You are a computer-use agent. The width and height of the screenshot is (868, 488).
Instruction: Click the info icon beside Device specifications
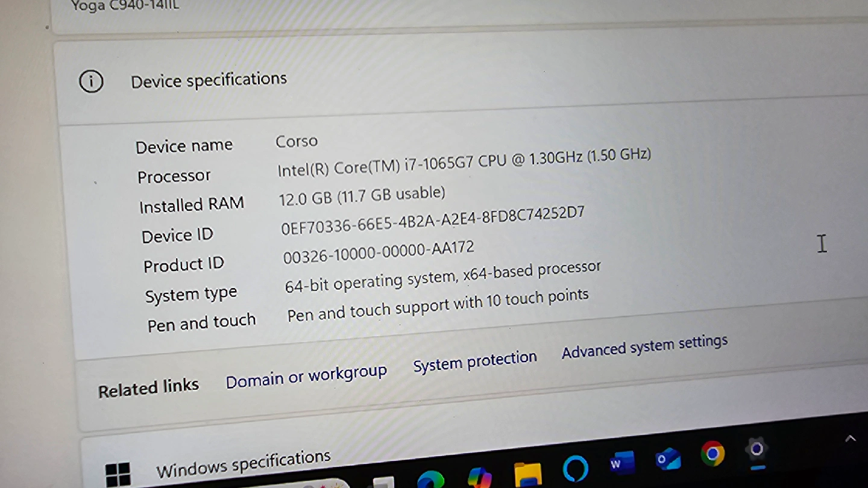point(91,81)
